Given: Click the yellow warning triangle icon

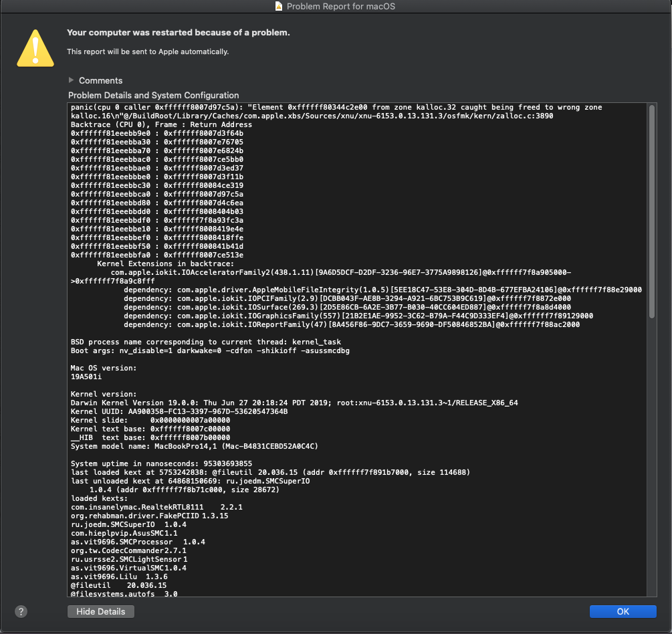Looking at the screenshot, I should (35, 47).
